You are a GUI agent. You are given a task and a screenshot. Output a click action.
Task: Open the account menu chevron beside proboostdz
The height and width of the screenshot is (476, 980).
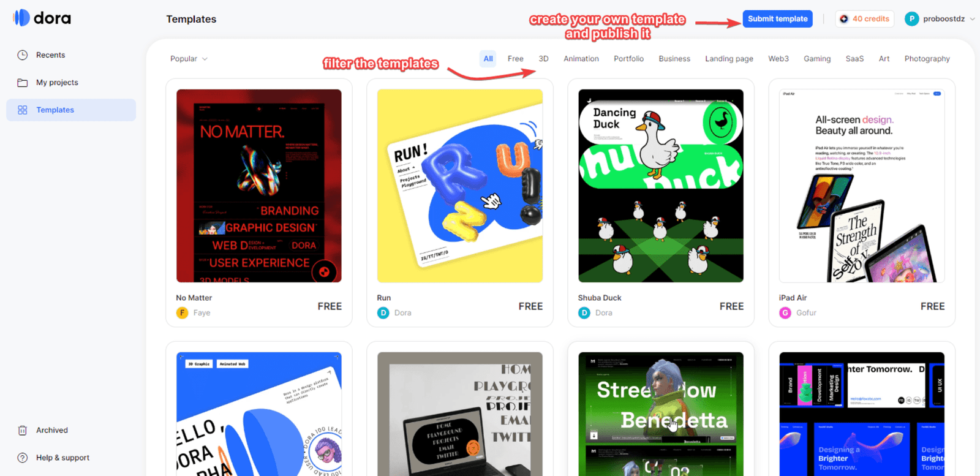(972, 19)
